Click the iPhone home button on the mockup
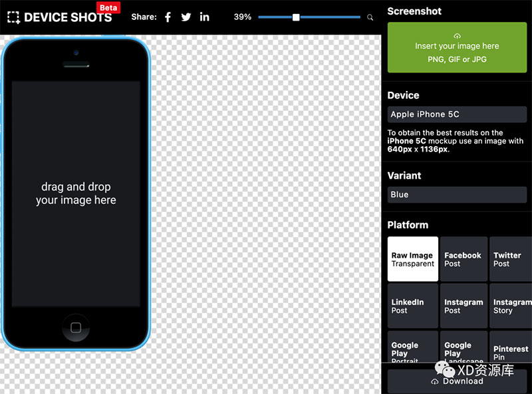Image resolution: width=532 pixels, height=394 pixels. 76,328
